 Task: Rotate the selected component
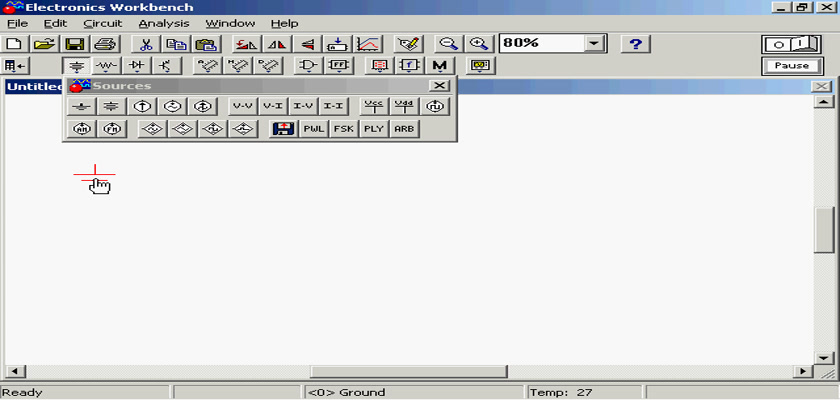[x=246, y=44]
